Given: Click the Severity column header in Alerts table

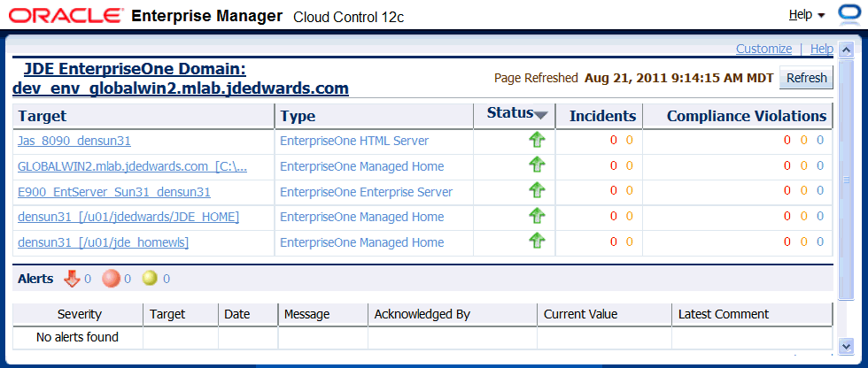Looking at the screenshot, I should click(80, 314).
